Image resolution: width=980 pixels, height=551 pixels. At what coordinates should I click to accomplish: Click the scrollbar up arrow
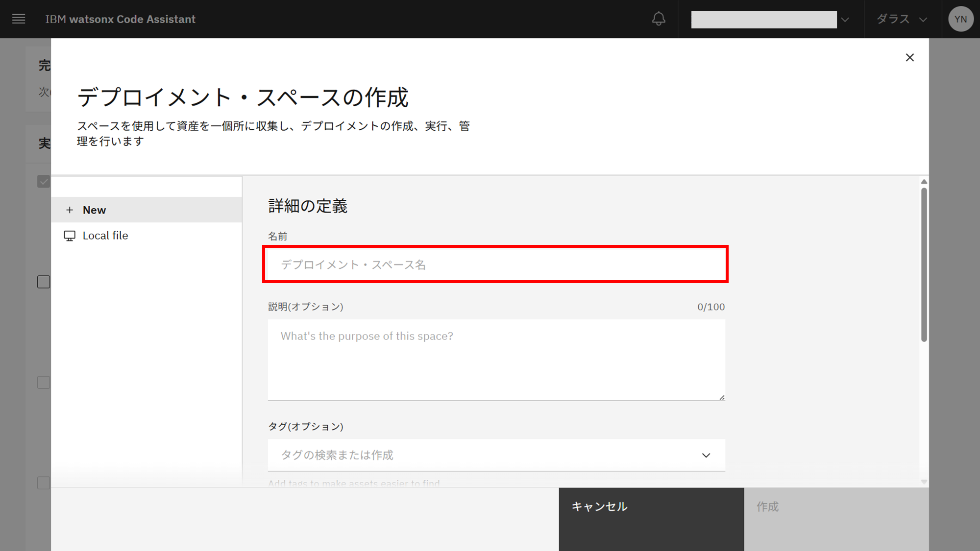click(924, 182)
